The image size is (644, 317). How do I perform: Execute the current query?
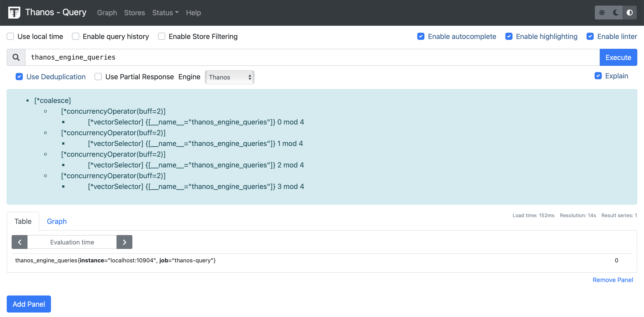pos(618,57)
